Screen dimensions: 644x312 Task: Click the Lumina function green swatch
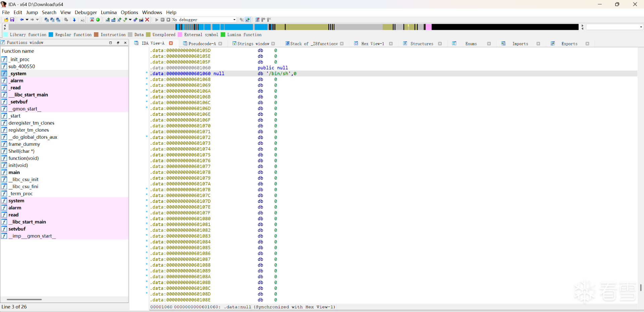[x=223, y=35]
